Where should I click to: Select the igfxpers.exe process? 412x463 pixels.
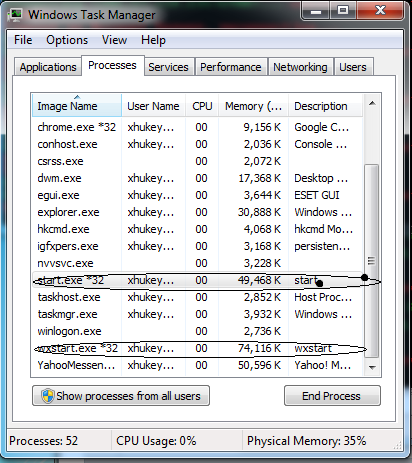tap(197, 246)
